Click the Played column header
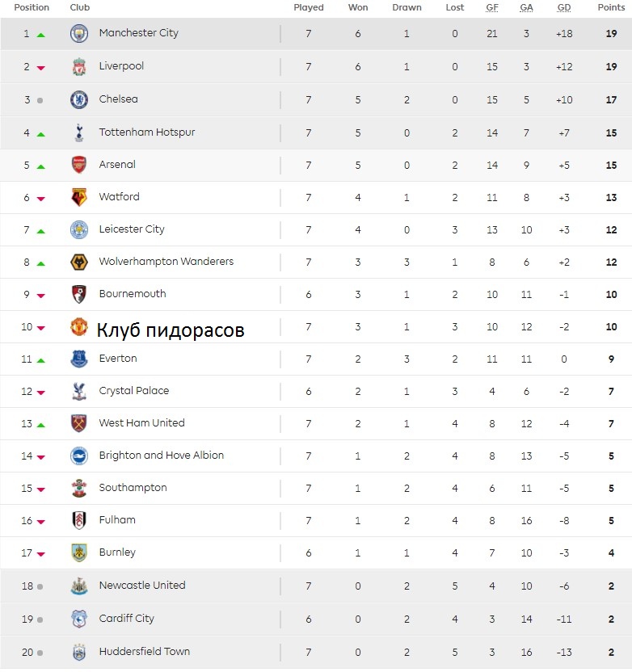This screenshot has width=632, height=672. click(308, 7)
